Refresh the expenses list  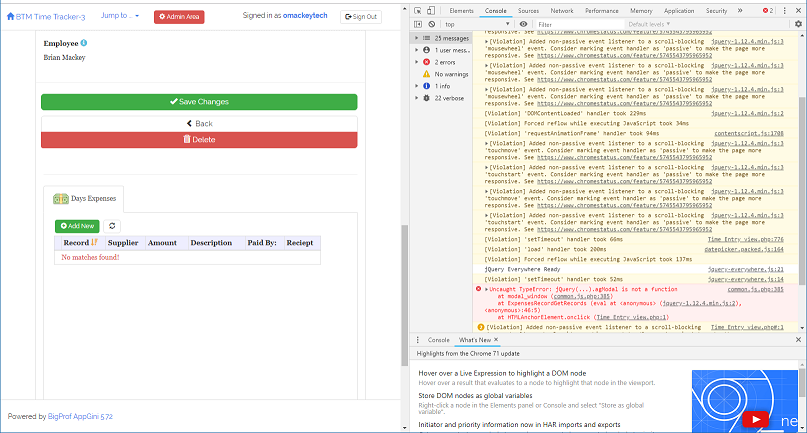click(x=112, y=226)
